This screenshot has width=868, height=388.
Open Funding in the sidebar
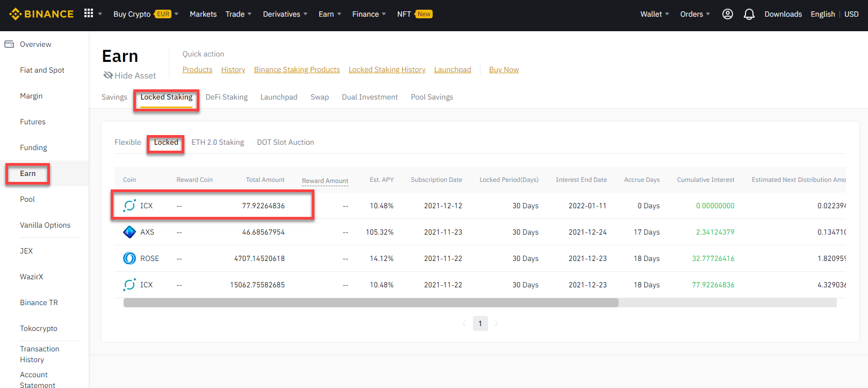33,147
